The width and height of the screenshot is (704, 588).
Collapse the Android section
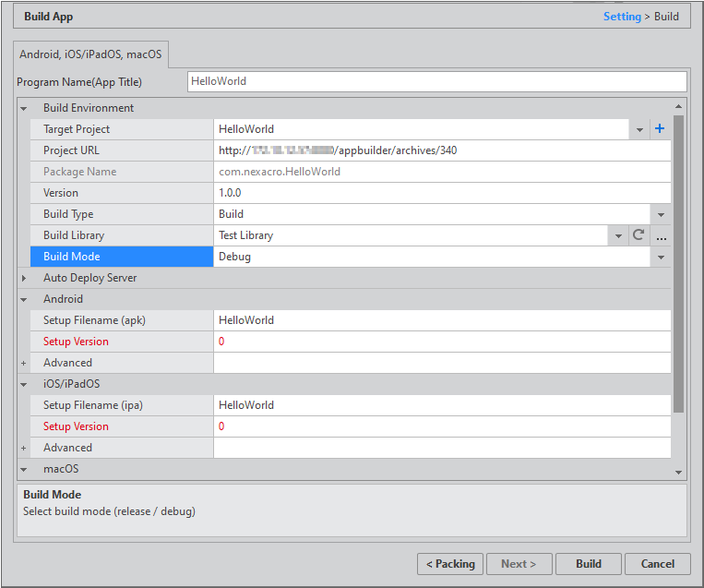pos(24,299)
